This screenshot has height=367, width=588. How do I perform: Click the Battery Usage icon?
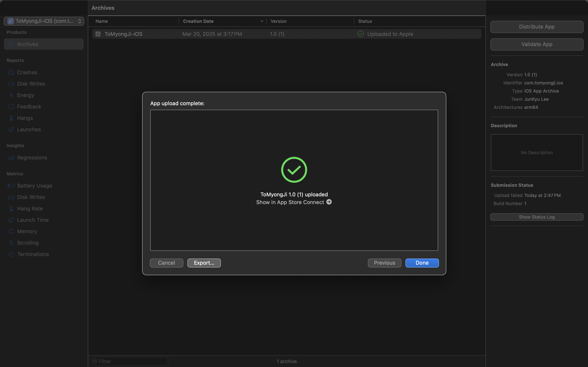[x=11, y=186]
